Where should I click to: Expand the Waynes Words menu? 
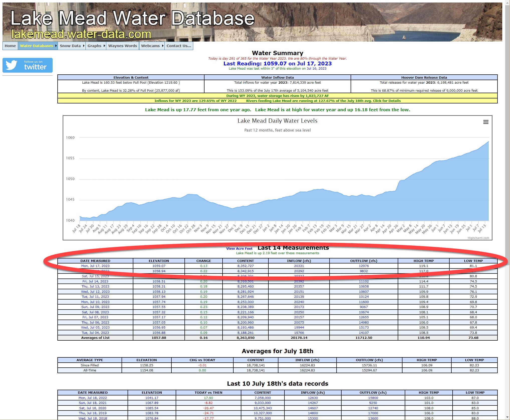pyautogui.click(x=122, y=46)
